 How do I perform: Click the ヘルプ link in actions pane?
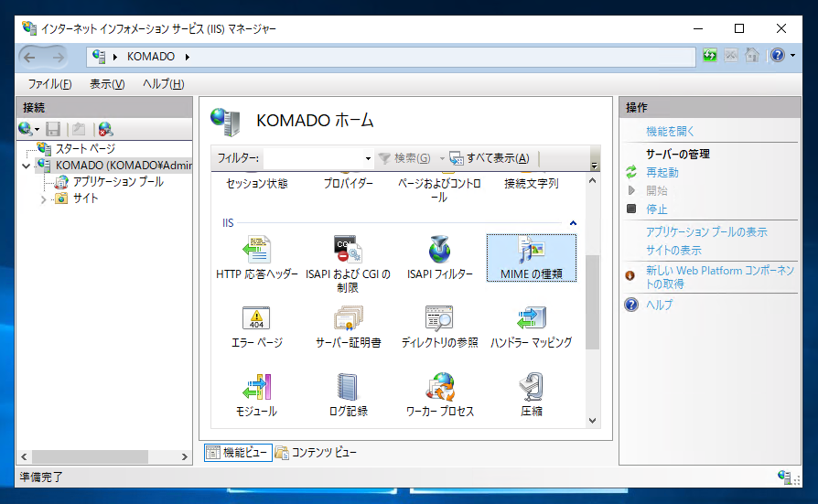pos(659,305)
